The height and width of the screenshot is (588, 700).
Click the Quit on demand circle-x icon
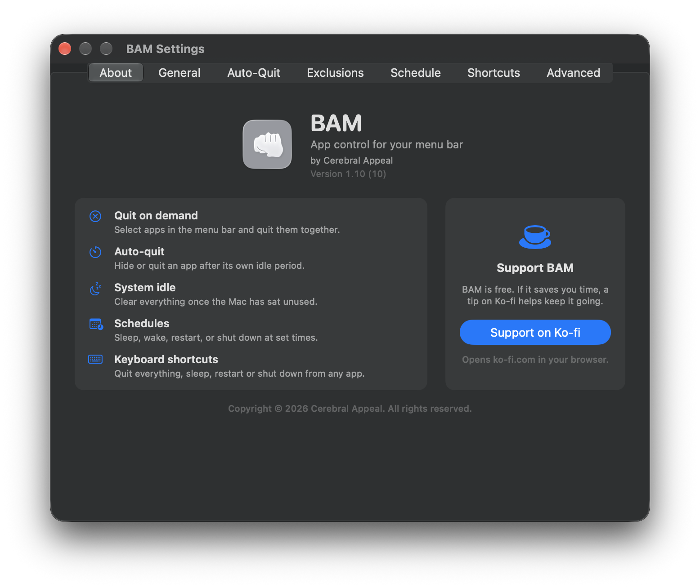coord(95,216)
